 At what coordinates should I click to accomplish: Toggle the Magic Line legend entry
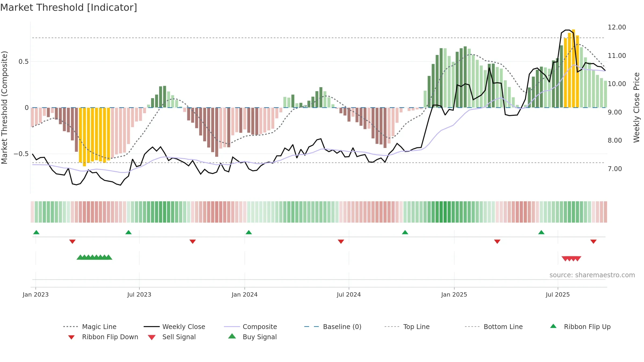90,327
